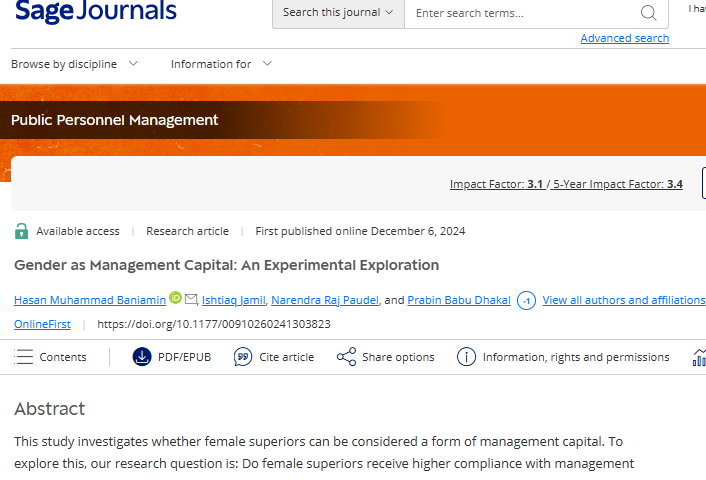Click the 'Research article' label
The height and width of the screenshot is (480, 706).
pos(187,231)
